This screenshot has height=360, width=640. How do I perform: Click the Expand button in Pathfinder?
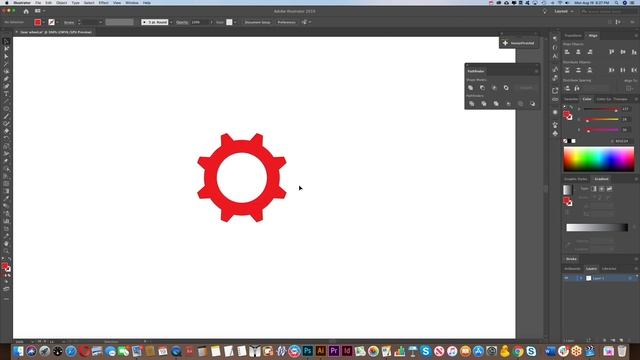[x=526, y=88]
